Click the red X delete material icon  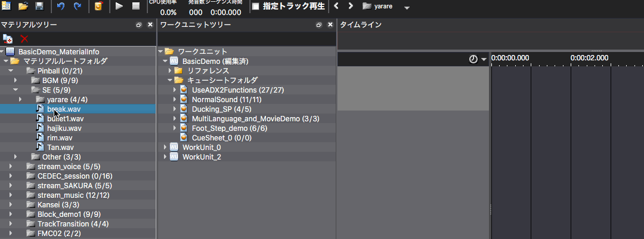tap(24, 39)
